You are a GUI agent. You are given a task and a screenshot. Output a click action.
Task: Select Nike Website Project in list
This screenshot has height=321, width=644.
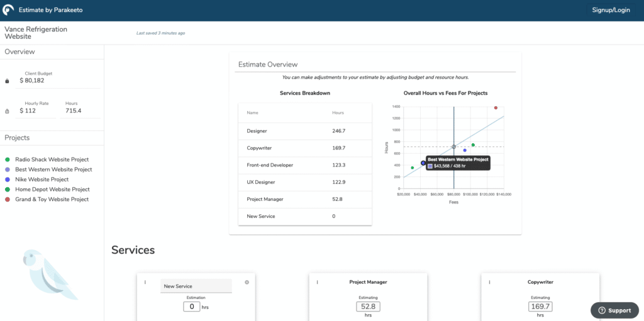tap(42, 180)
